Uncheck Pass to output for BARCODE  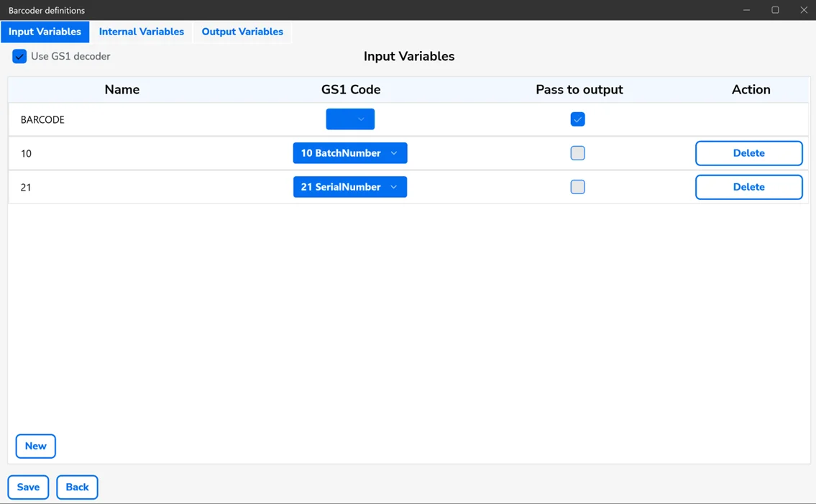pyautogui.click(x=577, y=119)
